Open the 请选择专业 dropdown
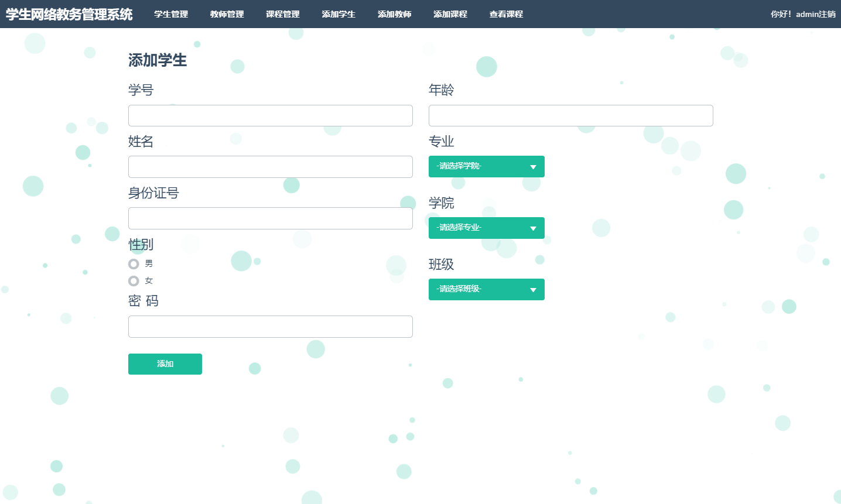 [x=486, y=228]
